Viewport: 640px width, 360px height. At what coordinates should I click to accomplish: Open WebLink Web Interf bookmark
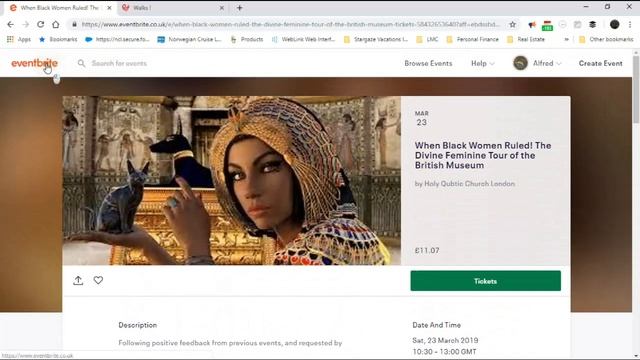[x=303, y=39]
